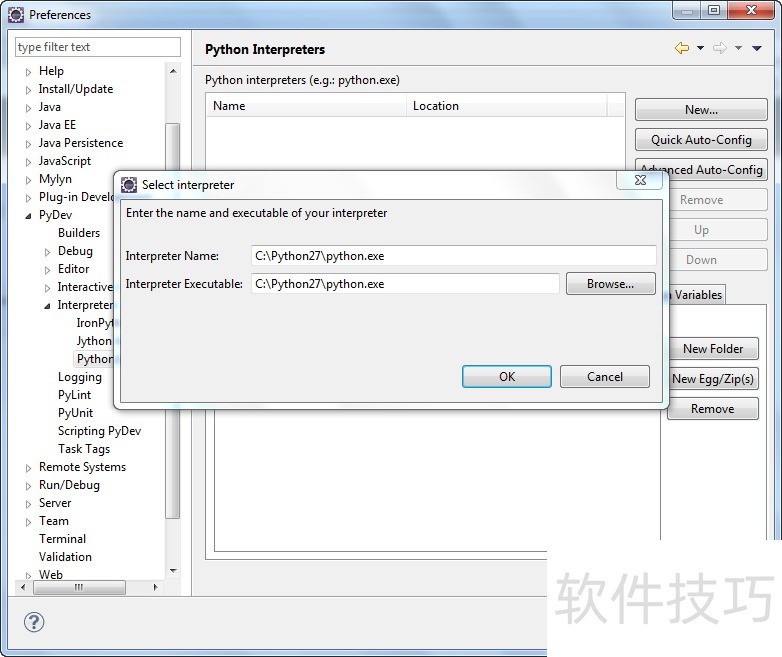782x657 pixels.
Task: Click the back navigation arrow icon
Action: (x=682, y=48)
